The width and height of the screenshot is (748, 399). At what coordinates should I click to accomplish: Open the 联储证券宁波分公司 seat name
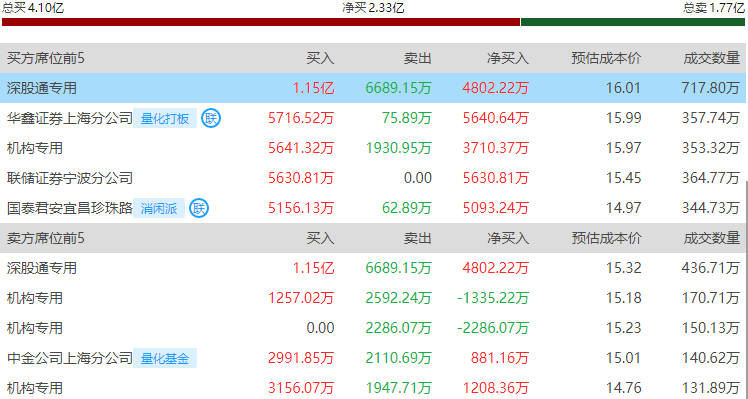tap(70, 178)
